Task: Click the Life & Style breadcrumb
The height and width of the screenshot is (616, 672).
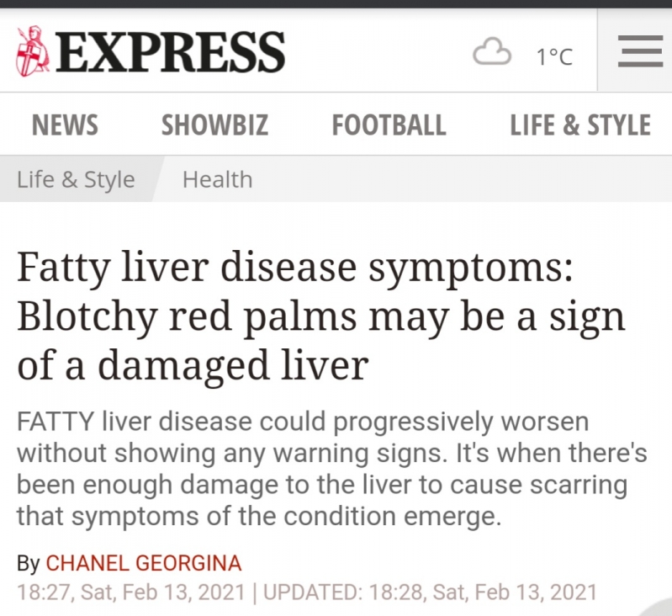Action: (x=76, y=179)
